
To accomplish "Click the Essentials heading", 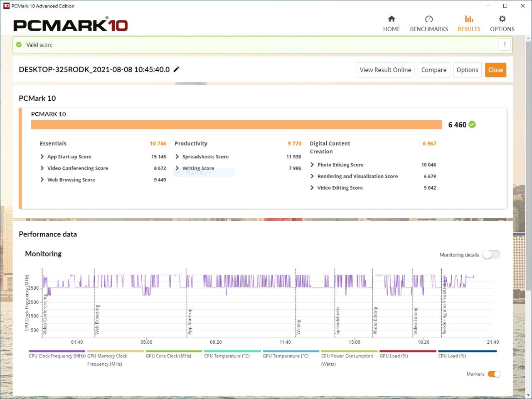I will tap(53, 143).
